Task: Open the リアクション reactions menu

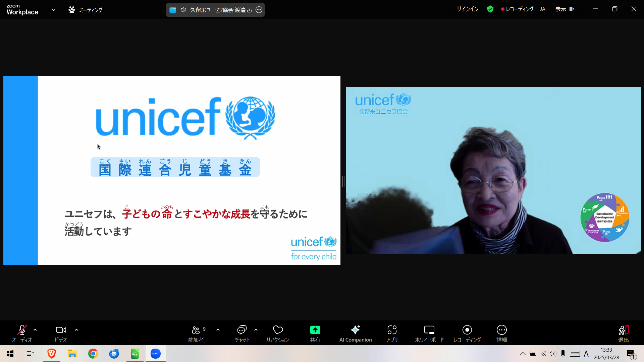Action: point(278,334)
